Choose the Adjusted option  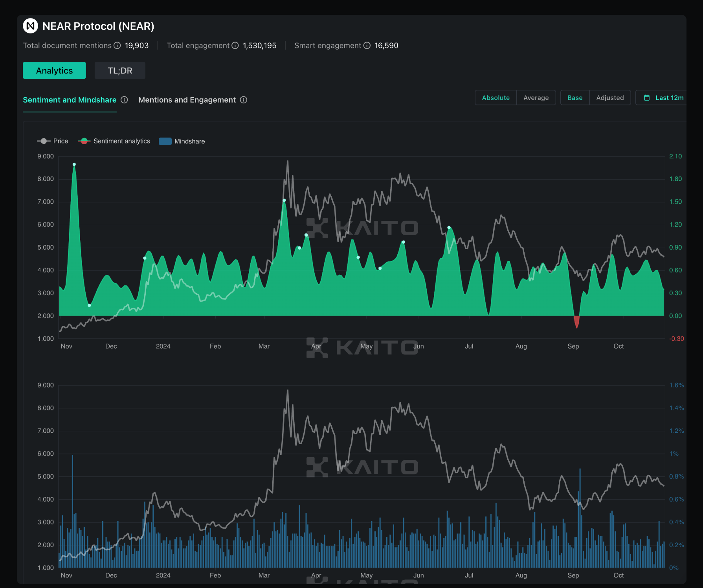pos(610,98)
